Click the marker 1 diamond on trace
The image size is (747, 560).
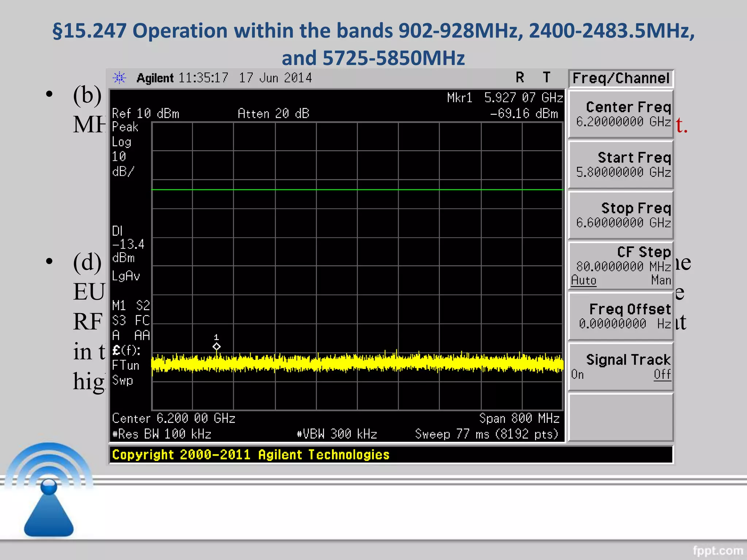click(216, 346)
